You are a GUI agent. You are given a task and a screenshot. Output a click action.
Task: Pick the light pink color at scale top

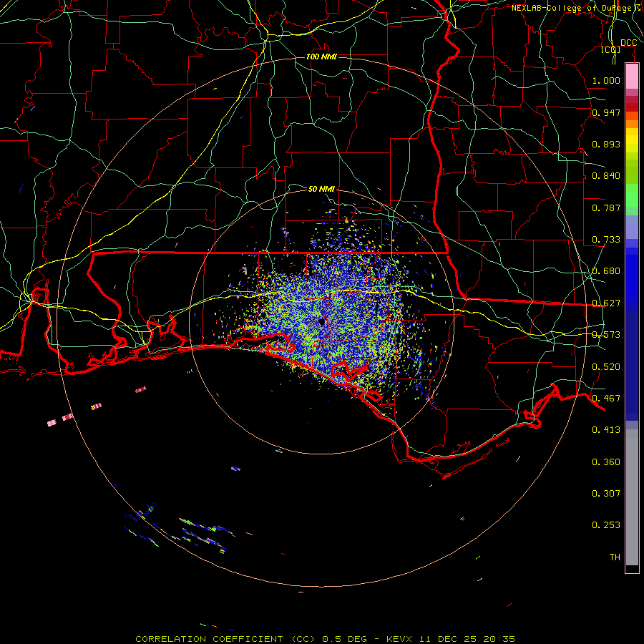(x=632, y=77)
